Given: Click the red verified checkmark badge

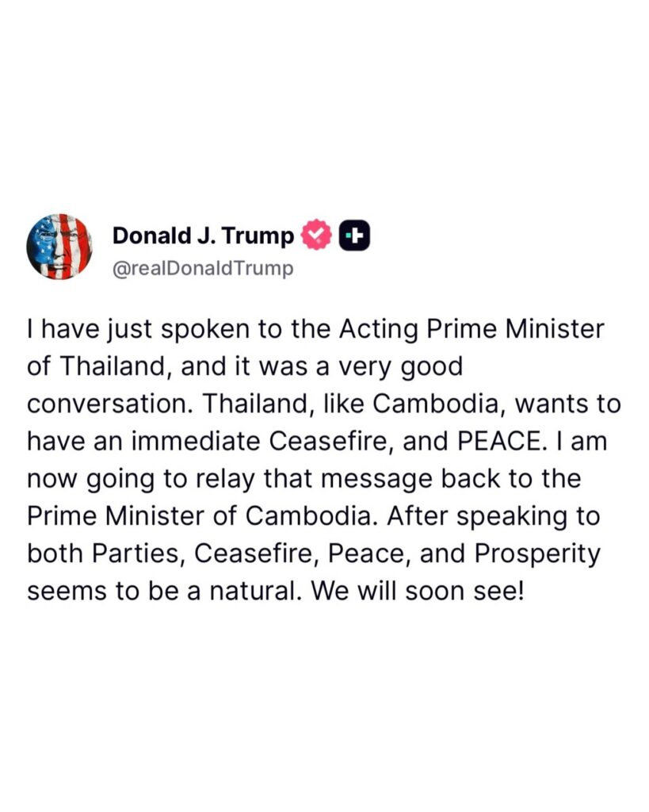Looking at the screenshot, I should [x=316, y=235].
